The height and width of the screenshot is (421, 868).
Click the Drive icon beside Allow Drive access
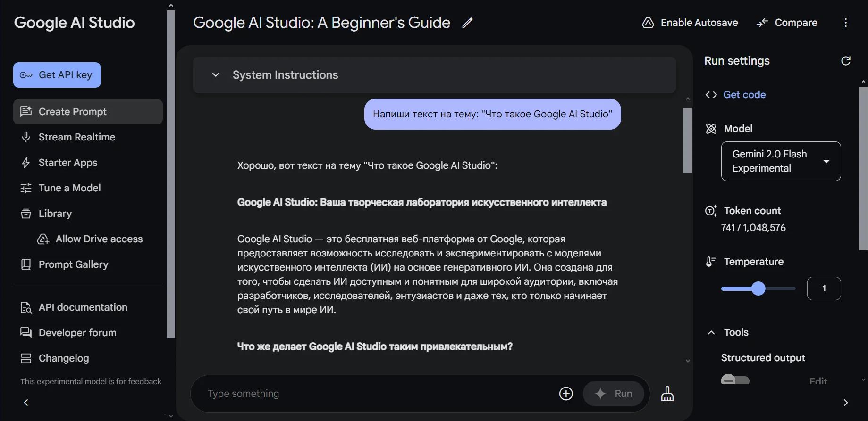43,239
